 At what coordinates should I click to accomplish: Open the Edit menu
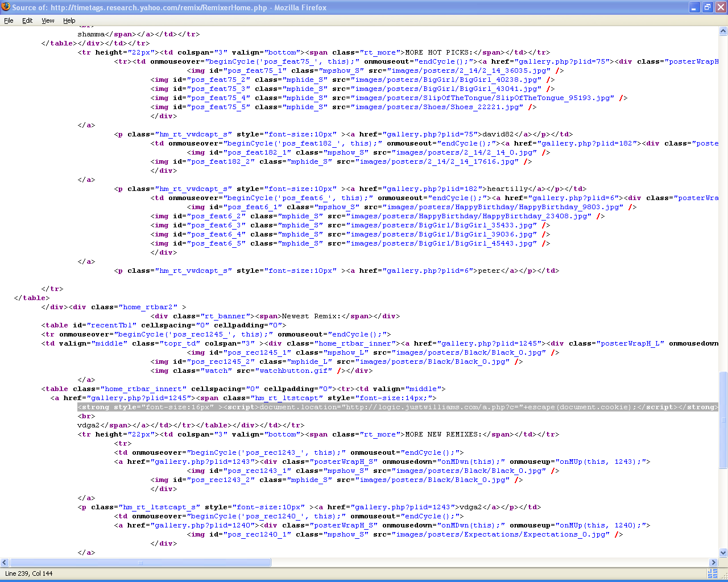pos(27,20)
